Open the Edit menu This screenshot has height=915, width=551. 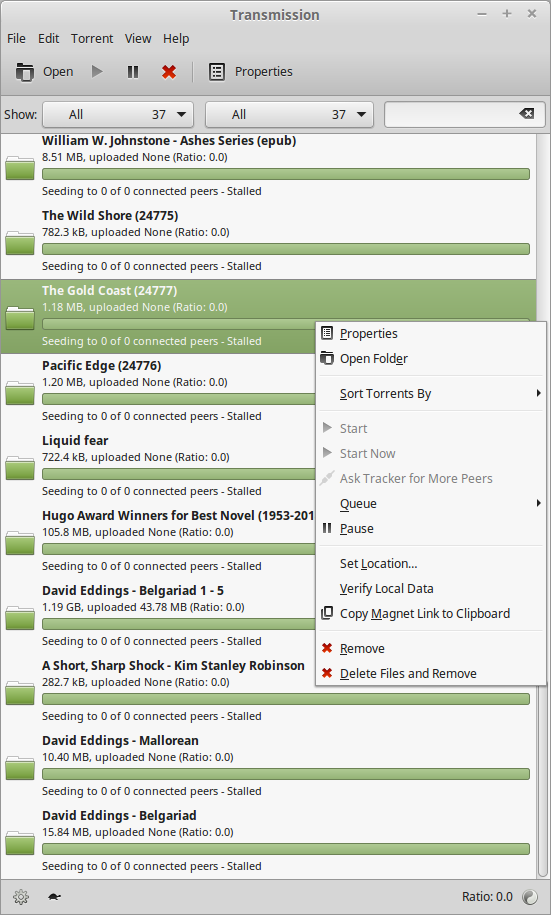48,39
